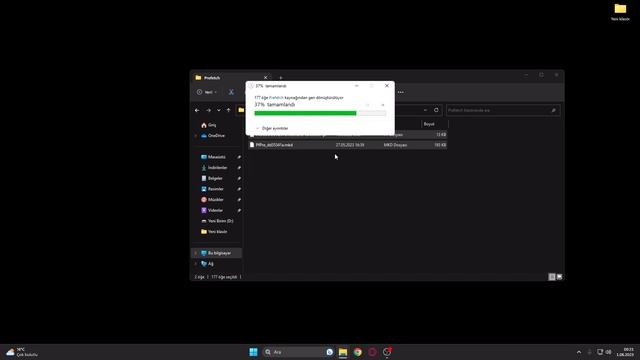This screenshot has width=640, height=360.
Task: Switch to details view icon in status bar
Action: coord(552,277)
